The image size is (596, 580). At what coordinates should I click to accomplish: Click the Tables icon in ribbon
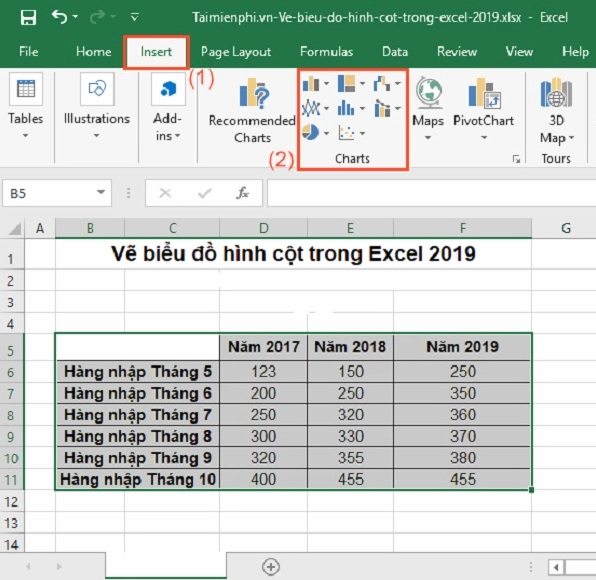pos(26,89)
